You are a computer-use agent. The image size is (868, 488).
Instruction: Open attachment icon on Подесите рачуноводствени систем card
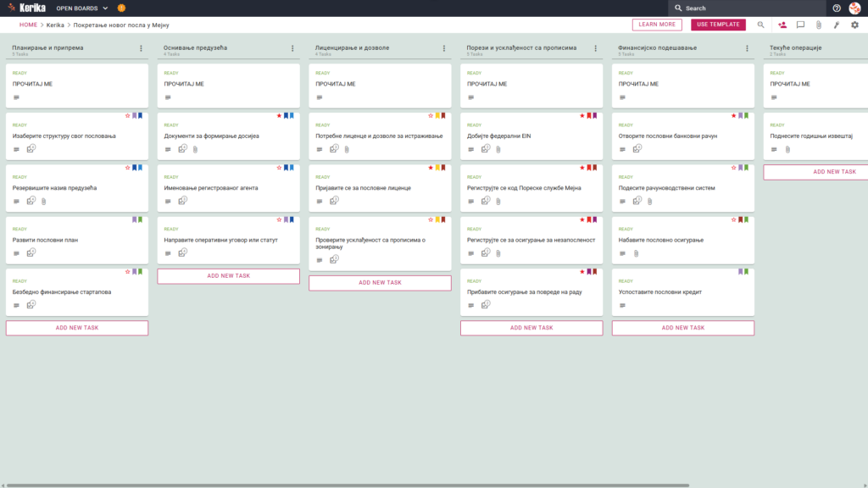click(650, 202)
